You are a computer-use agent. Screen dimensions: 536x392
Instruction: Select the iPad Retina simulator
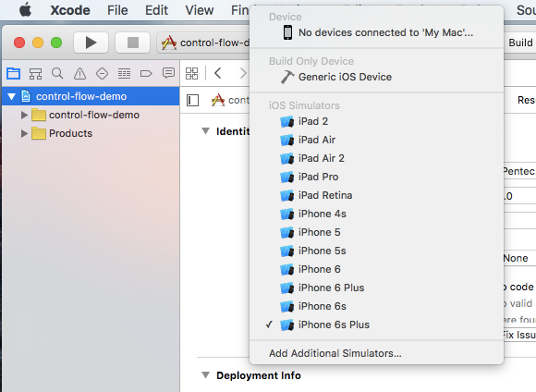[x=376, y=195]
